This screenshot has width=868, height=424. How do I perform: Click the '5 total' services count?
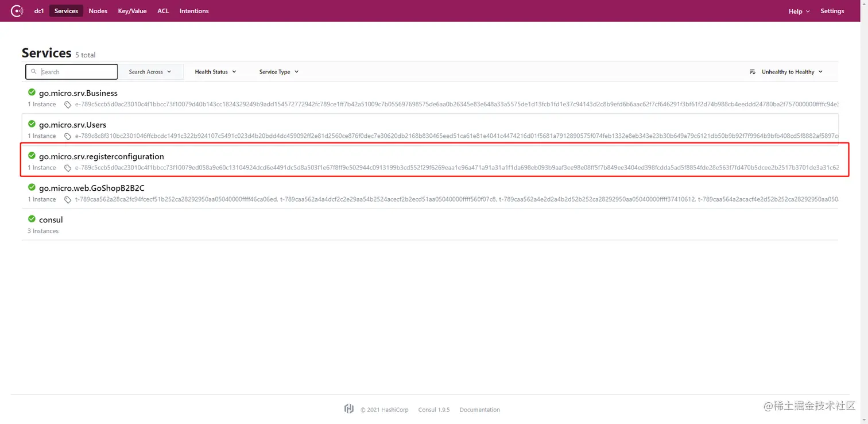point(86,55)
